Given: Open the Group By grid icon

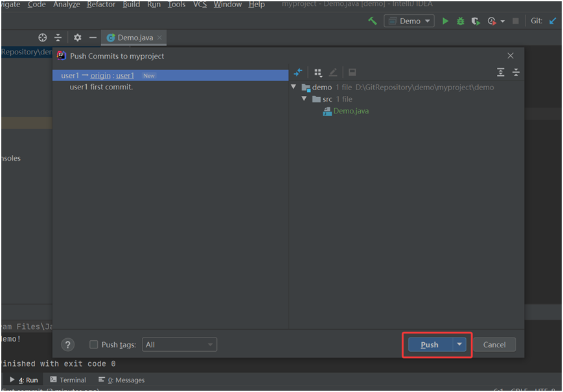Looking at the screenshot, I should (317, 73).
